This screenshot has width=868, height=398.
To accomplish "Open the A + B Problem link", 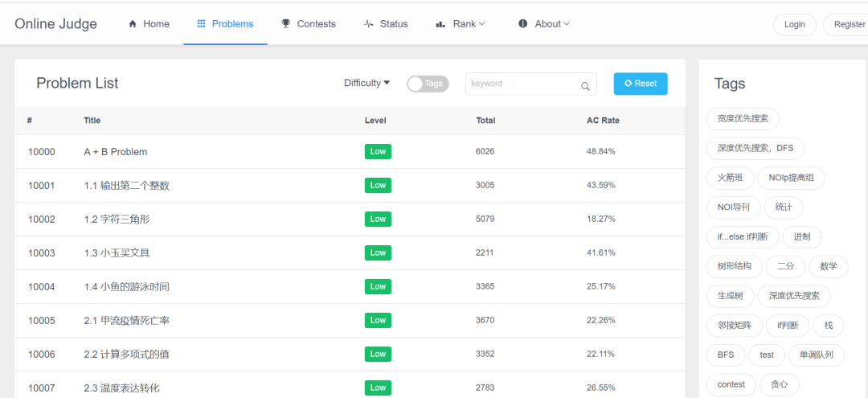I will (x=116, y=152).
